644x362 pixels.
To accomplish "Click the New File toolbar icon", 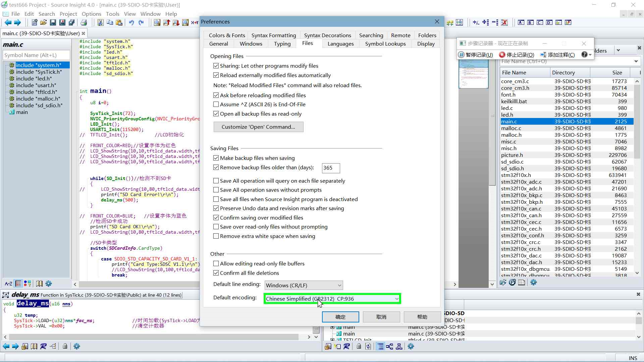I will (x=34, y=23).
